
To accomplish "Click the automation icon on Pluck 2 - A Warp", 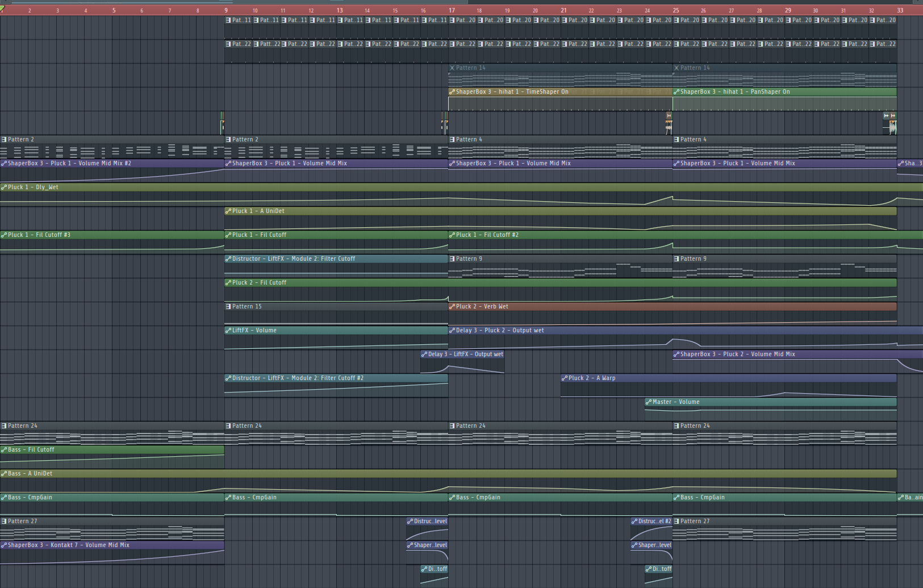I will pos(565,378).
